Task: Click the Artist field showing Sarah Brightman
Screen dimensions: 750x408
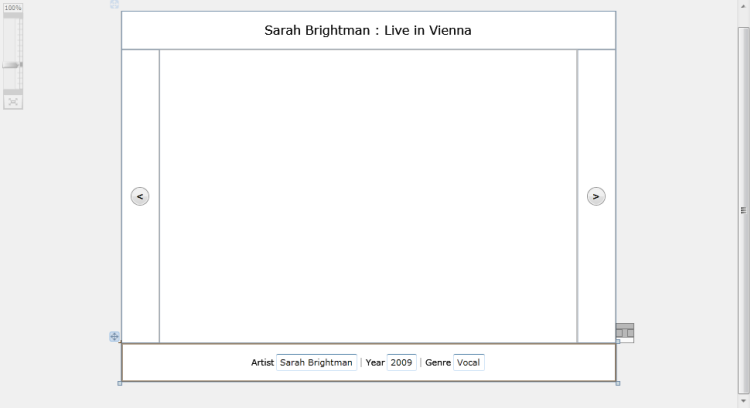Action: [x=316, y=363]
